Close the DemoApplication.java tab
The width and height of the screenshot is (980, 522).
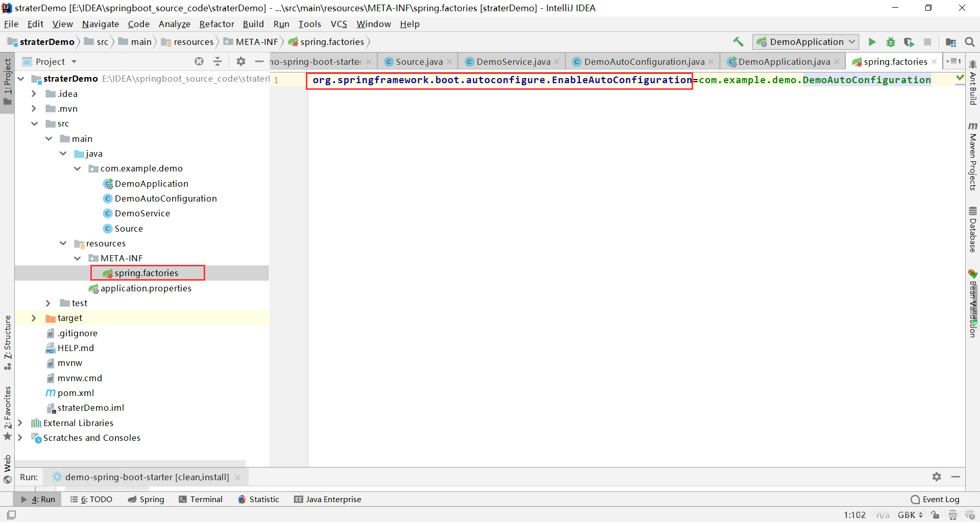[837, 62]
